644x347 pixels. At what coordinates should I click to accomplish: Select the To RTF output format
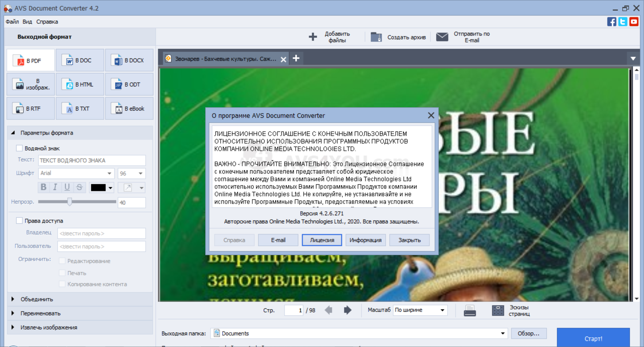coord(31,109)
